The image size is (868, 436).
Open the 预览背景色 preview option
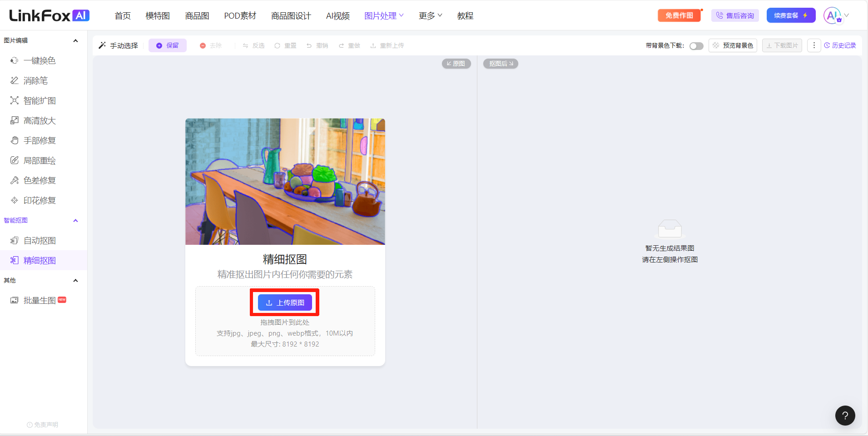tap(733, 45)
